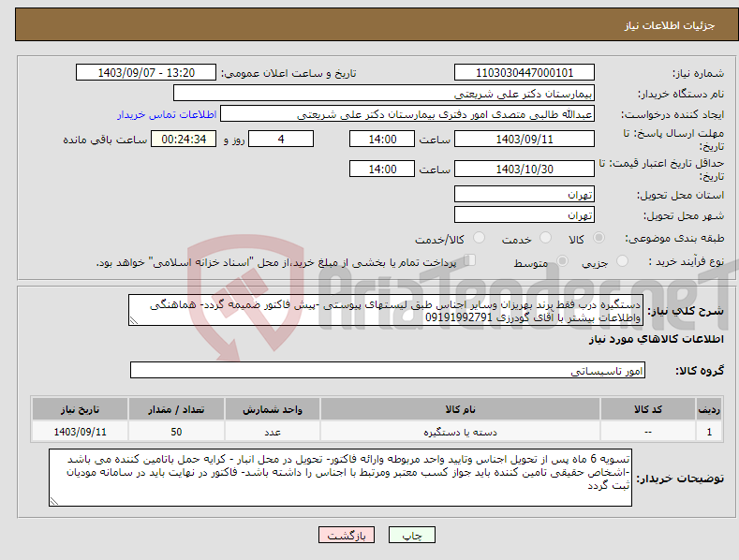The height and width of the screenshot is (560, 739).
Task: Click the تعداد / مقدار column header
Action: [176, 409]
